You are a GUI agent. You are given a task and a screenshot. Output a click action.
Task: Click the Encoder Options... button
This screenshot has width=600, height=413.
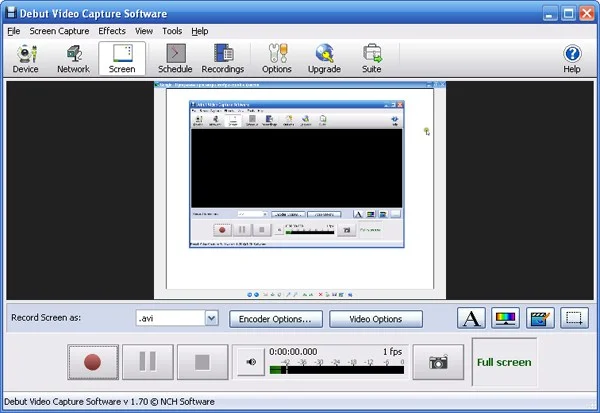click(276, 319)
